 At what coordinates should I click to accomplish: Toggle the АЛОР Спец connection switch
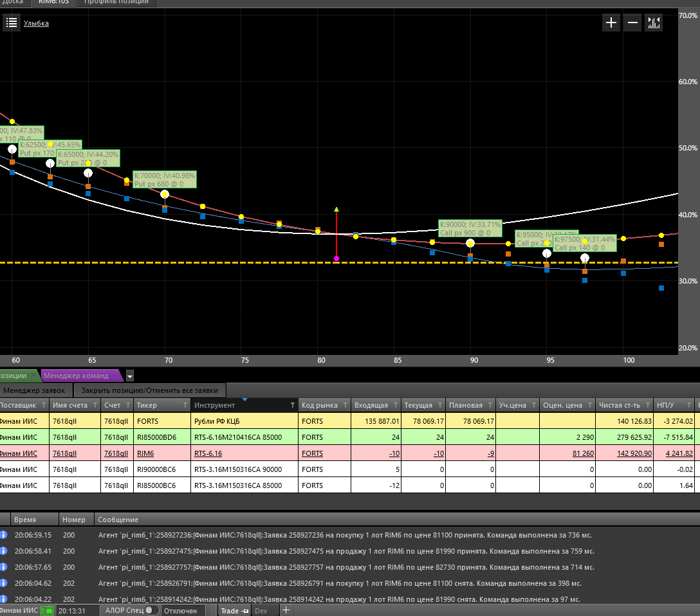pyautogui.click(x=151, y=610)
